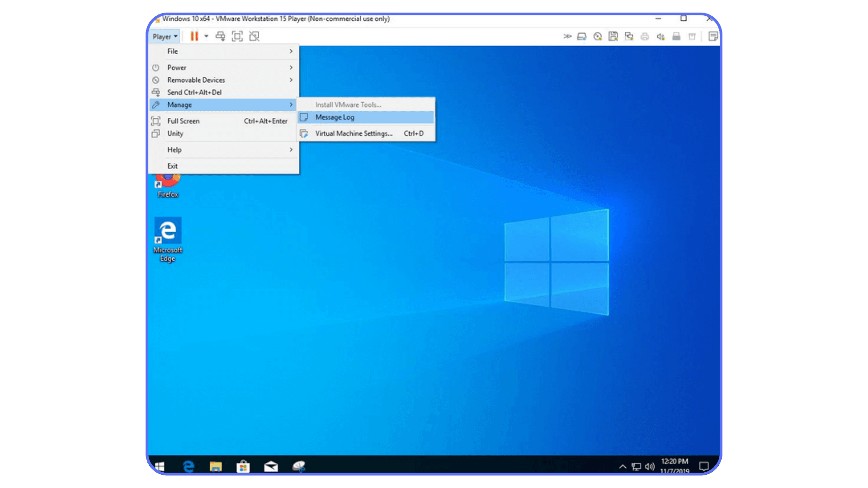Click the Firefox desktop shortcut

point(168,186)
